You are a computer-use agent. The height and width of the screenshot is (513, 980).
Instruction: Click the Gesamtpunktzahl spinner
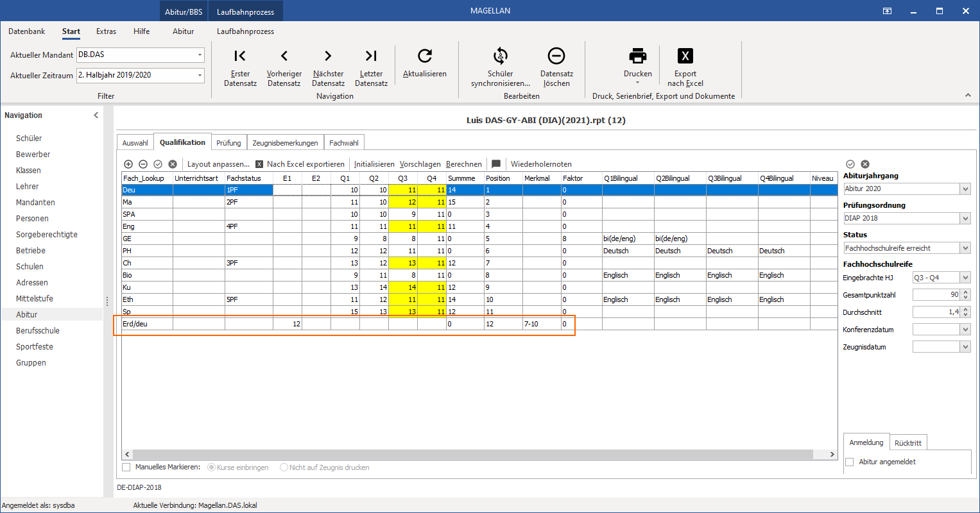[966, 295]
